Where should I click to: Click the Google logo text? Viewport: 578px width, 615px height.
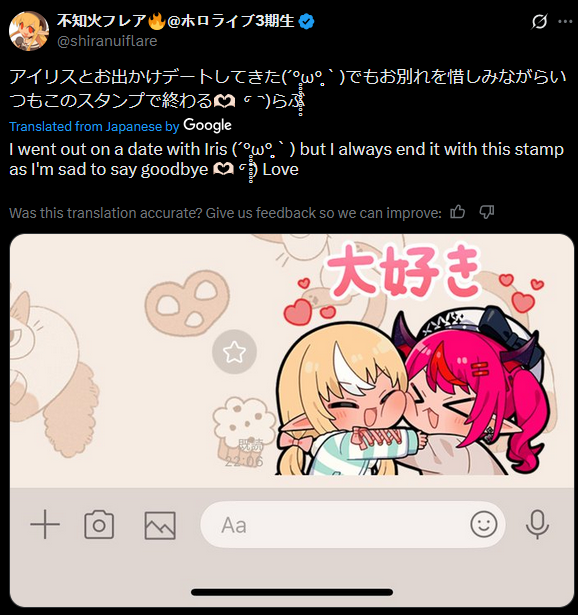[x=207, y=126]
